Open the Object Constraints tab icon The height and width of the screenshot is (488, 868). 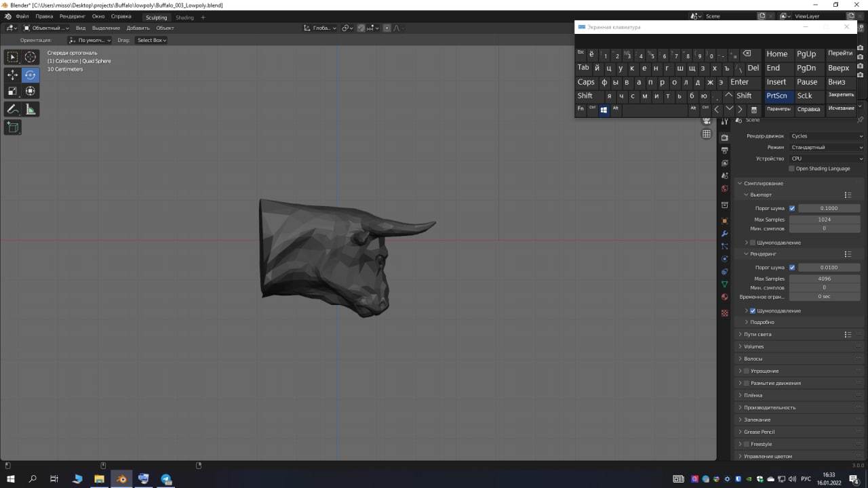pos(725,272)
